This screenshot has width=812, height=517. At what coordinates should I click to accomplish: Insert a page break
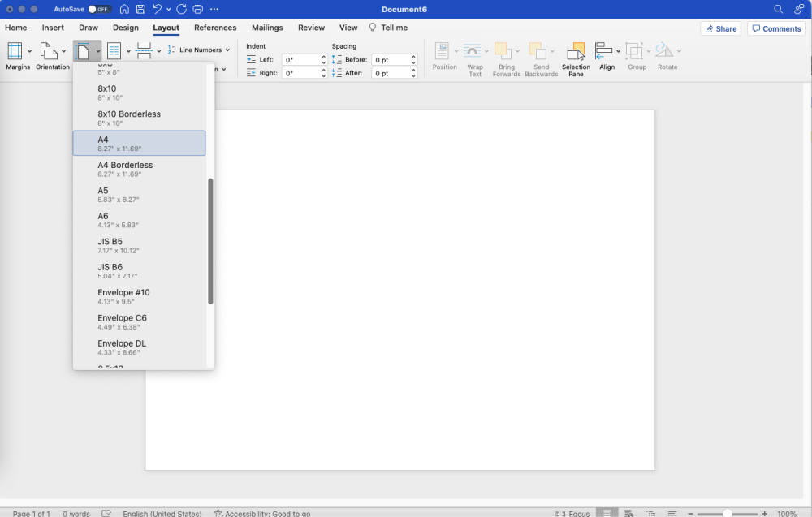(x=143, y=50)
